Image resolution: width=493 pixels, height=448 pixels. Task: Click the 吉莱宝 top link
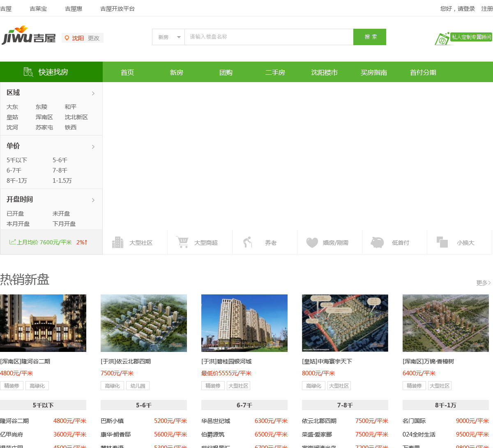[38, 9]
